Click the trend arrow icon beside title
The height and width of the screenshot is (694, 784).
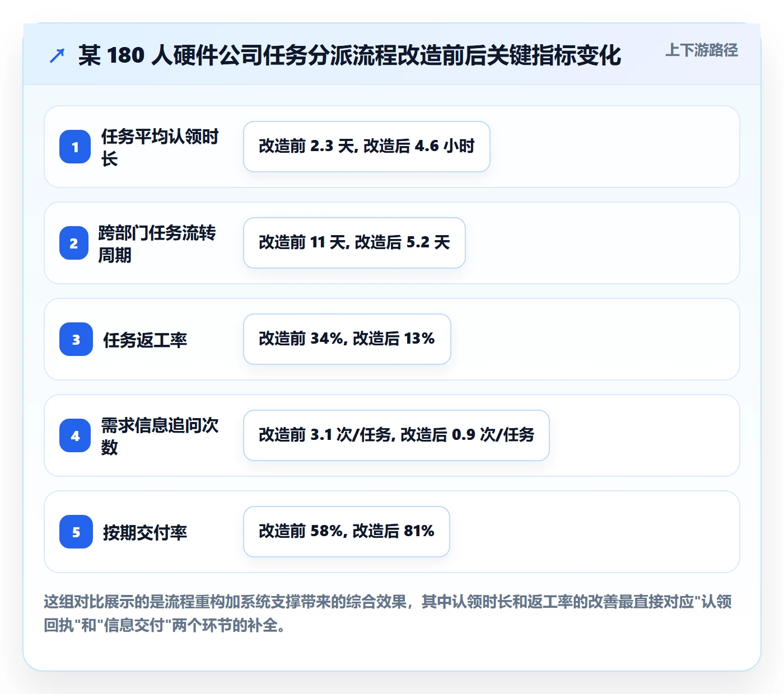click(x=57, y=55)
